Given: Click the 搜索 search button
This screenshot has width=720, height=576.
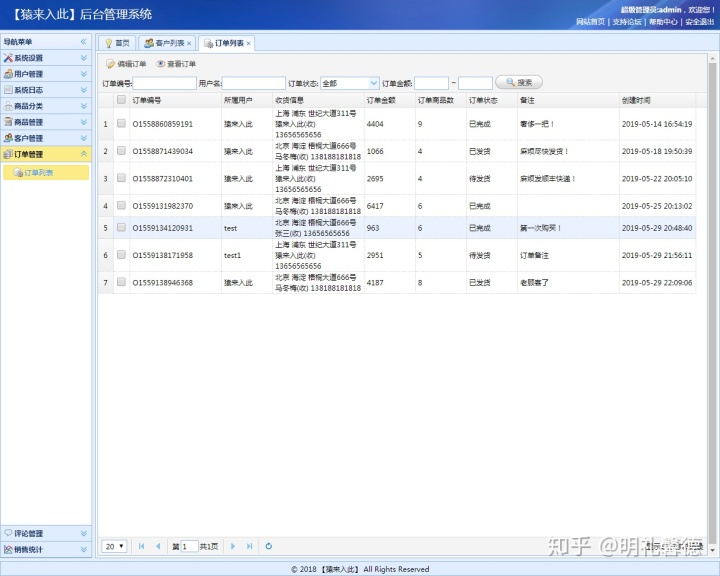Looking at the screenshot, I should tap(519, 82).
